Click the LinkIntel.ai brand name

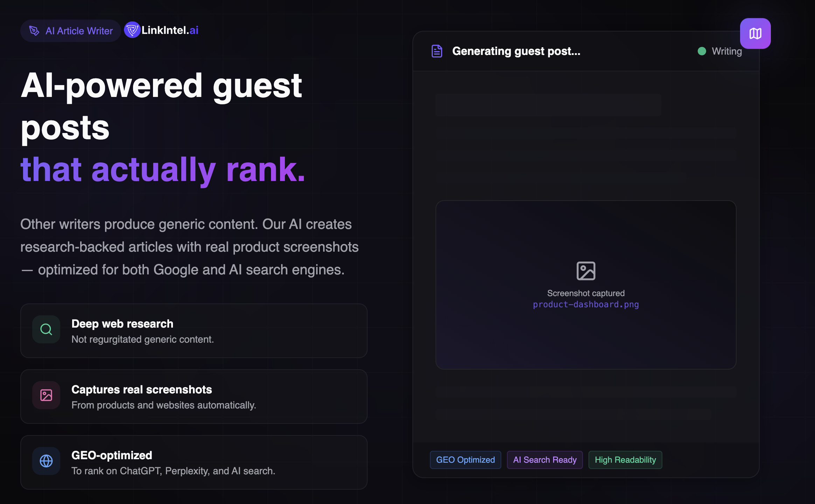[170, 30]
